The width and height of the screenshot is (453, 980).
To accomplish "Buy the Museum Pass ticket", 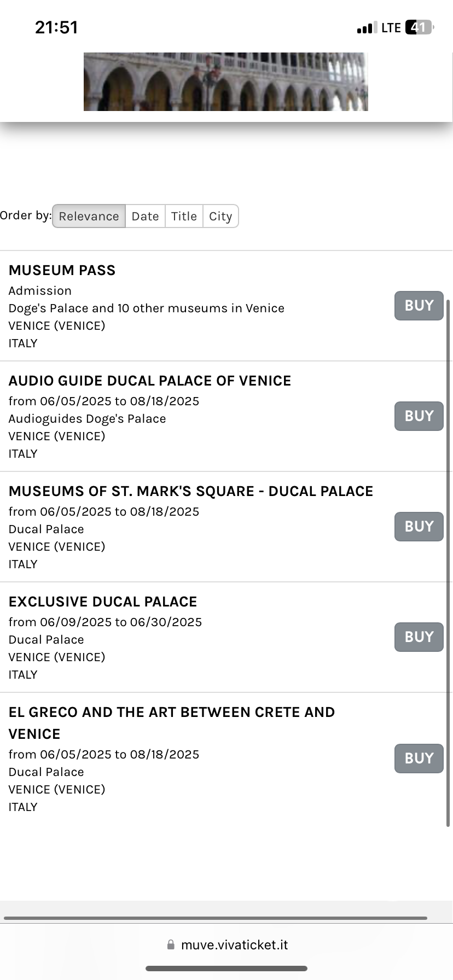I will click(x=419, y=306).
